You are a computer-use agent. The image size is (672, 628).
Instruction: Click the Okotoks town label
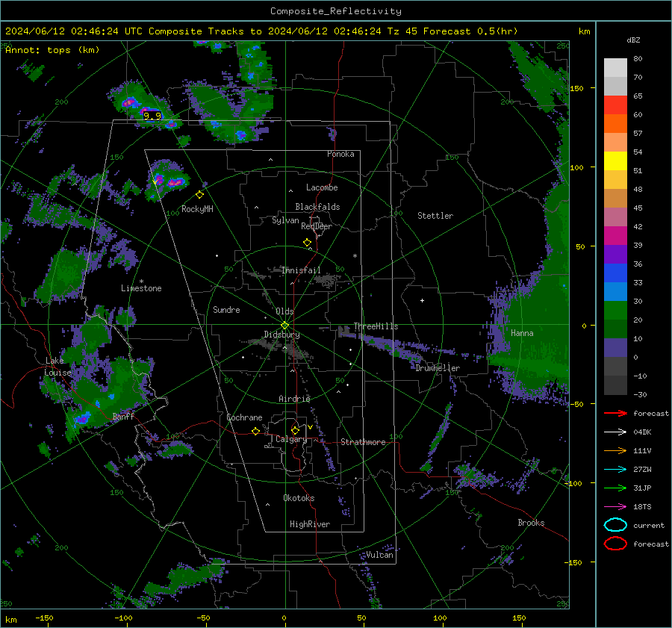pyautogui.click(x=299, y=497)
